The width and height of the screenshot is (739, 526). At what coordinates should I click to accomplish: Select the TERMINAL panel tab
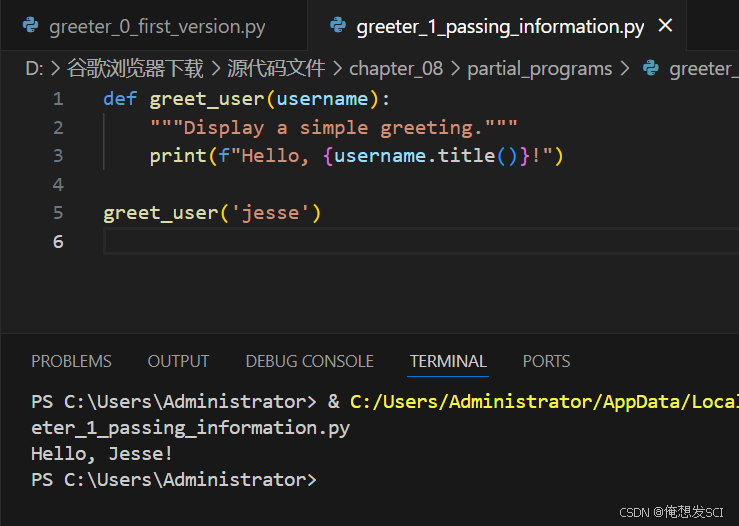coord(448,362)
